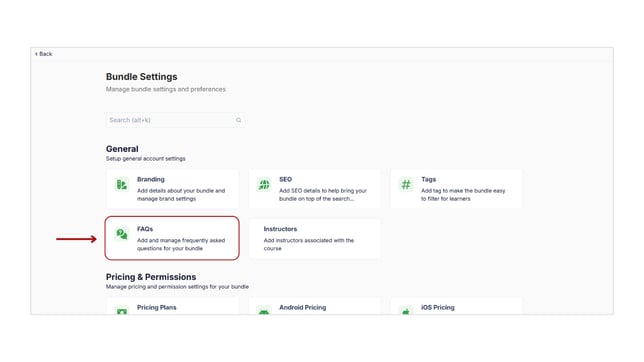Click the iOS Pricing apple icon
Viewport: 644px width, 362px height.
(406, 311)
